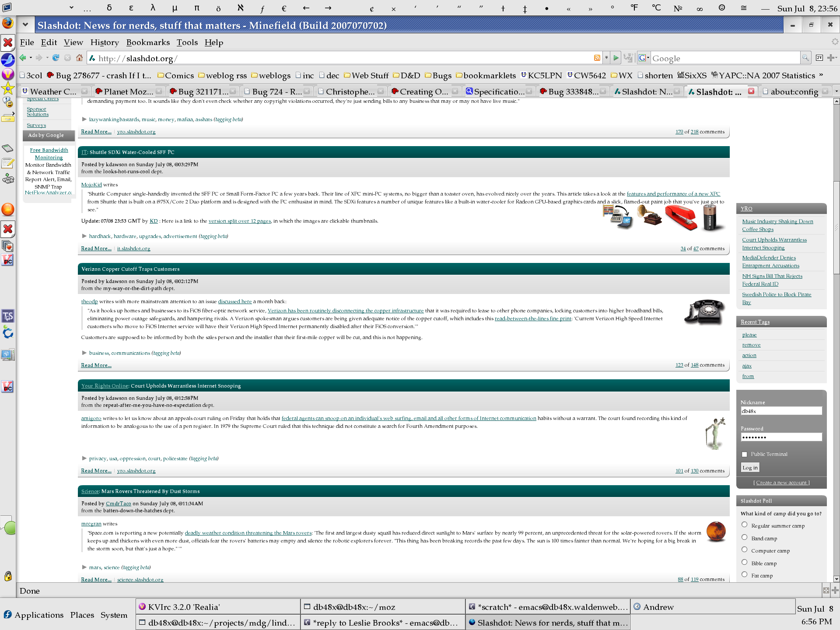The height and width of the screenshot is (630, 840).
Task: Expand tags for the music industry story
Action: (84, 119)
